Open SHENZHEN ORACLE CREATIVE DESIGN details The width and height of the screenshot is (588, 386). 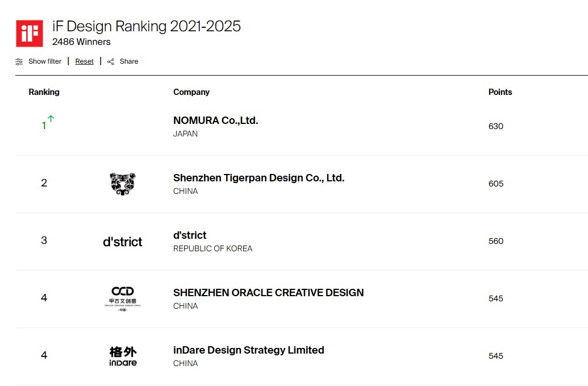[268, 293]
